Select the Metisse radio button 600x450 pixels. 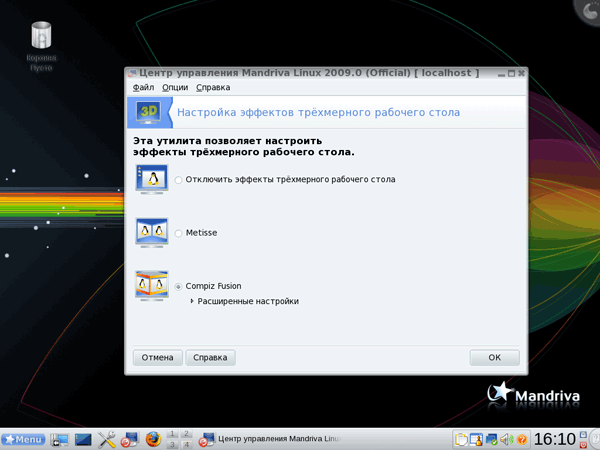[x=178, y=233]
